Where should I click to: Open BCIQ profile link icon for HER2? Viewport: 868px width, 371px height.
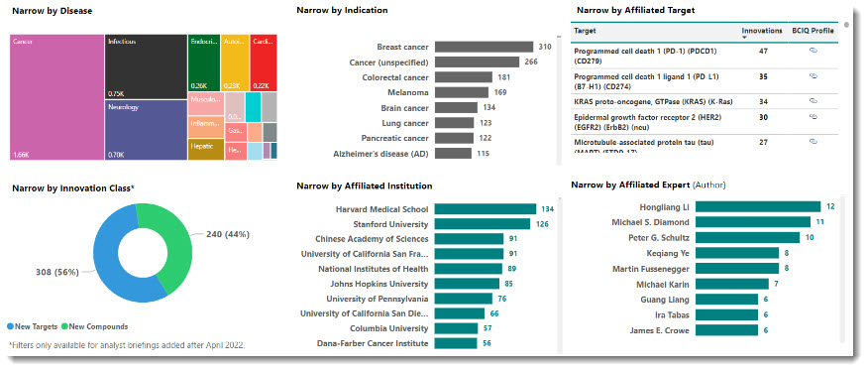814,116
